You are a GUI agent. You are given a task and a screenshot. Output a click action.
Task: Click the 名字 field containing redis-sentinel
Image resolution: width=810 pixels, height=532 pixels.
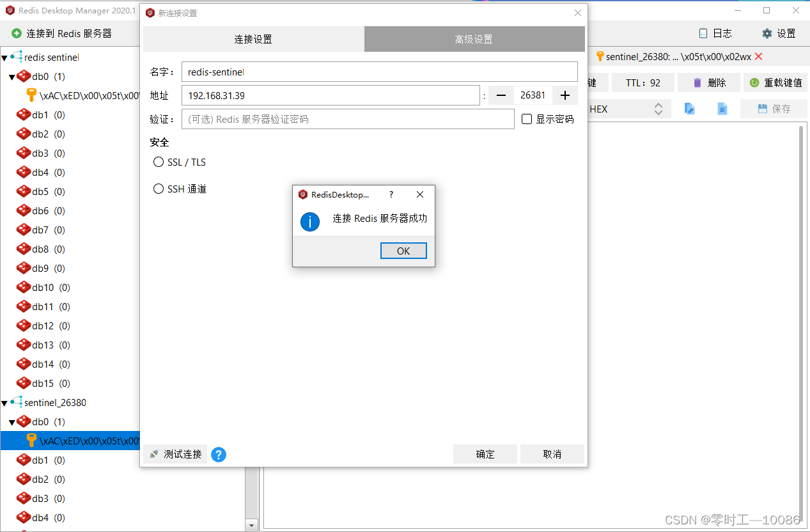coord(380,72)
